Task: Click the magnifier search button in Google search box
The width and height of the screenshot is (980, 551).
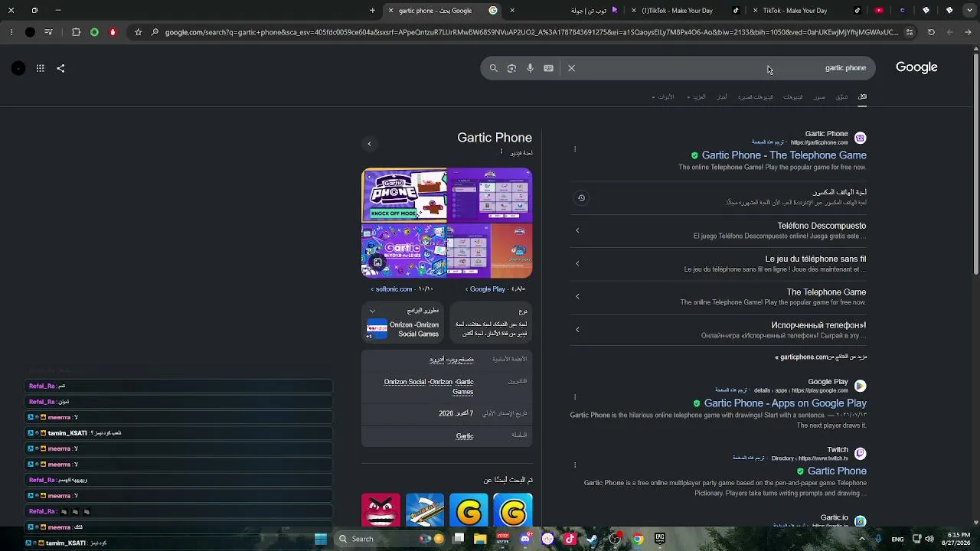Action: (494, 68)
